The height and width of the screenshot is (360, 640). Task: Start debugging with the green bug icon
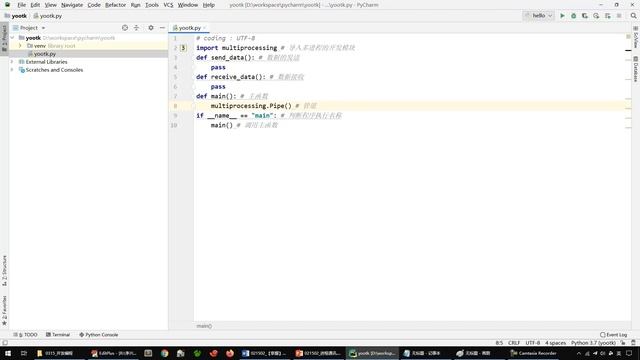(x=573, y=16)
